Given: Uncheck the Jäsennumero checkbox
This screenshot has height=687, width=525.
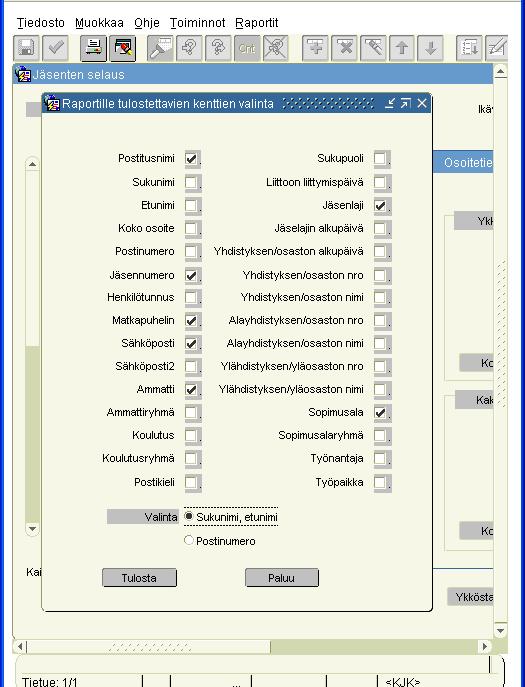Looking at the screenshot, I should (x=192, y=276).
